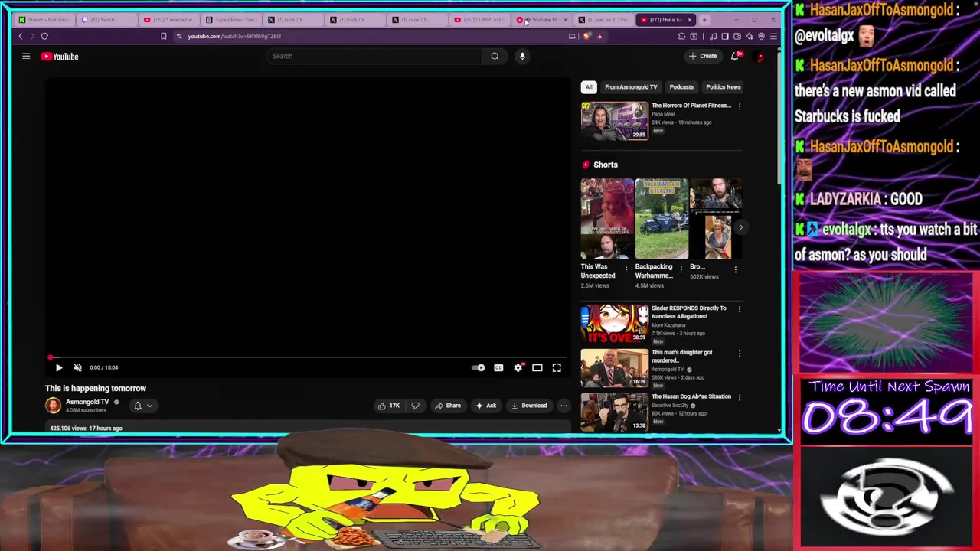
Task: Open a new browser tab
Action: click(x=704, y=20)
